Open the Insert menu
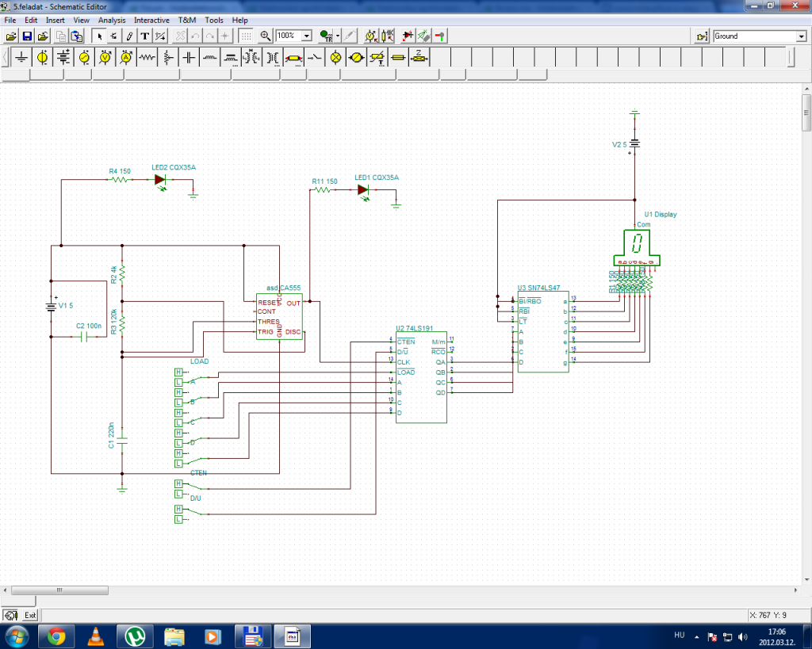Image resolution: width=812 pixels, height=649 pixels. tap(55, 20)
